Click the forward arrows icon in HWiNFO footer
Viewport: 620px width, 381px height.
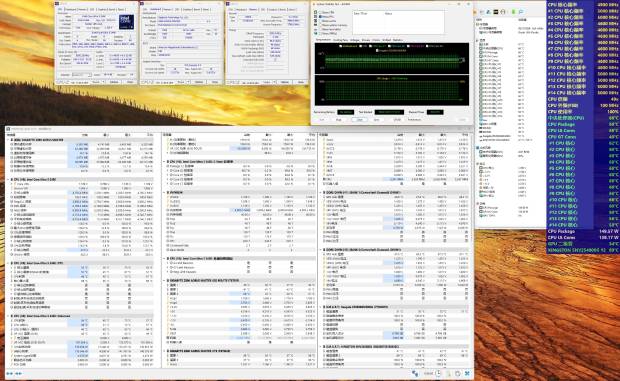click(x=19, y=373)
